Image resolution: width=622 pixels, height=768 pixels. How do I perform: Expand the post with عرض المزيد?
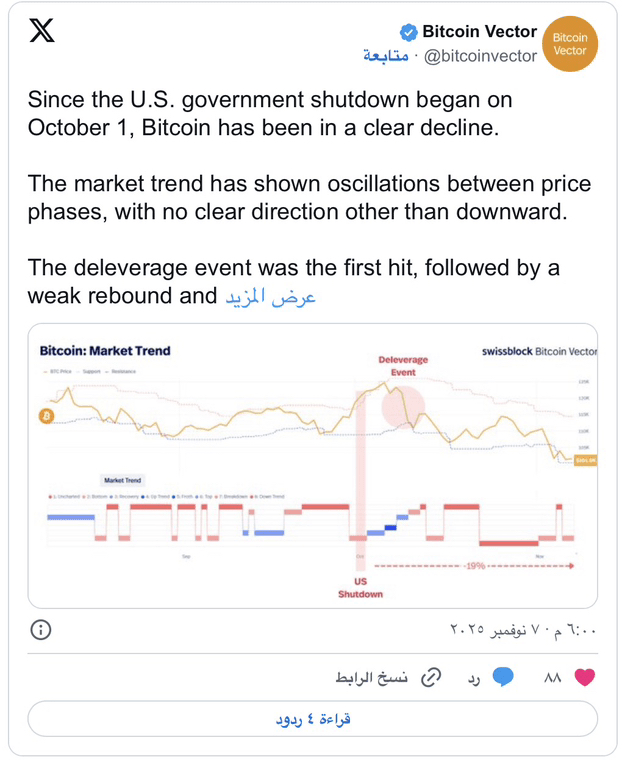click(x=269, y=297)
